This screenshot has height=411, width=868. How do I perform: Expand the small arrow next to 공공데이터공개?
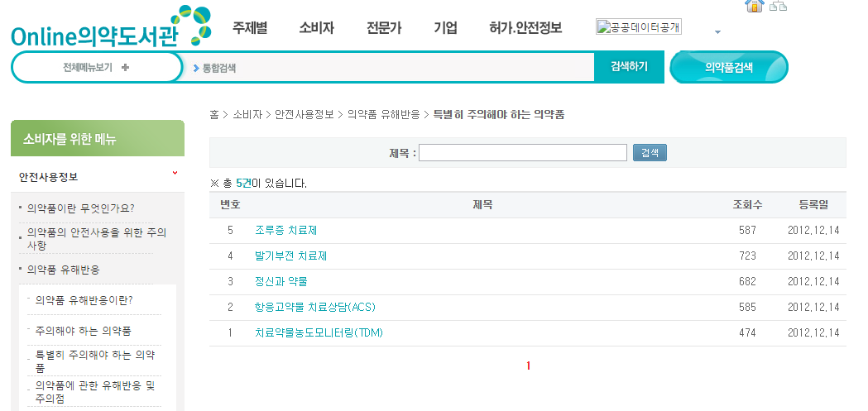coord(717,32)
